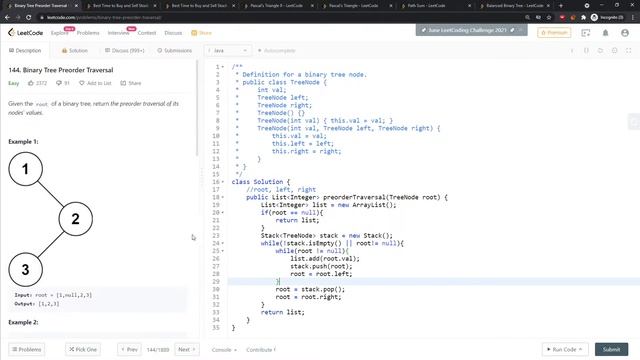Open the Chrome three-dot menu
Viewport: 640px width, 360px height.
pyautogui.click(x=633, y=18)
